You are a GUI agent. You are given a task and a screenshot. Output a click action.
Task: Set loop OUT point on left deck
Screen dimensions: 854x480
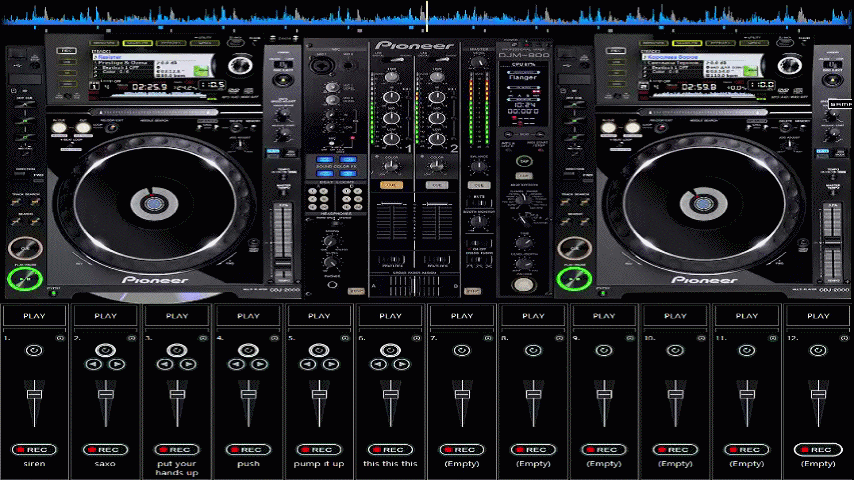tap(83, 129)
